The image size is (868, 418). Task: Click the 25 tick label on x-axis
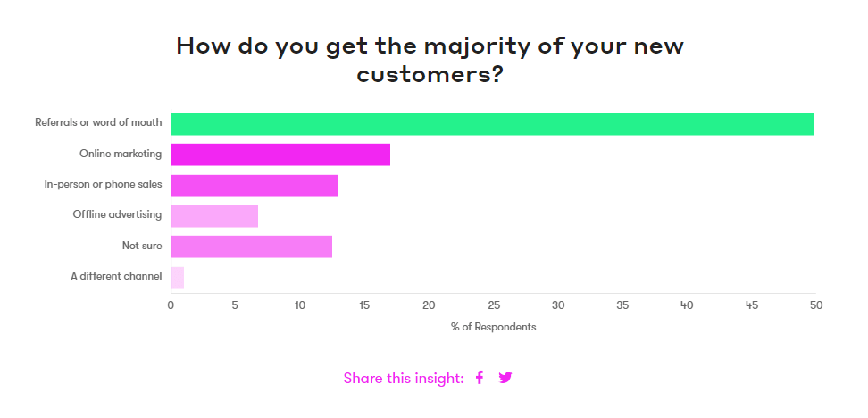493,305
